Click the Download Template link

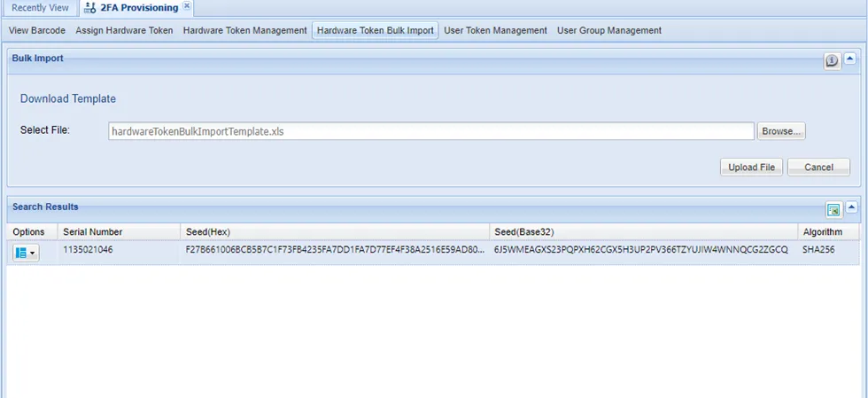tap(68, 98)
